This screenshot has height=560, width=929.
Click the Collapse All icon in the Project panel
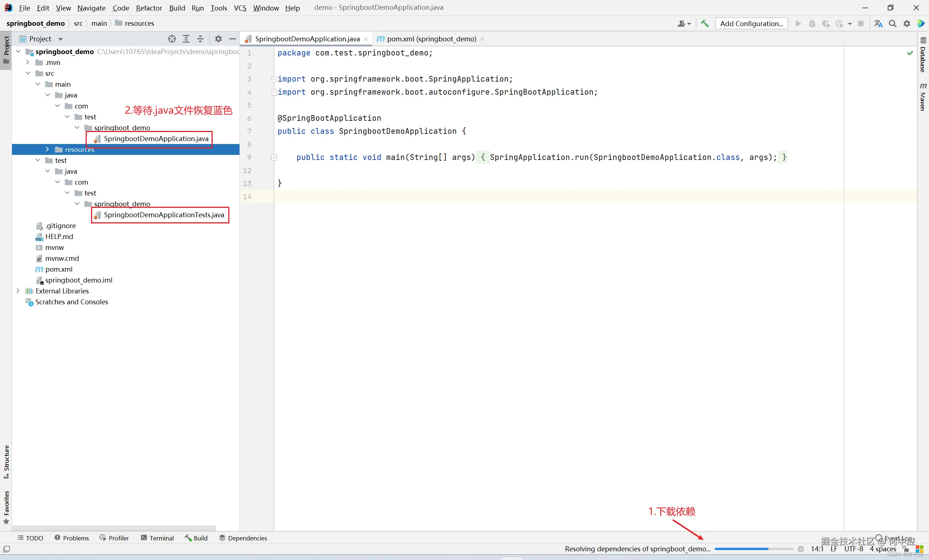tap(201, 39)
